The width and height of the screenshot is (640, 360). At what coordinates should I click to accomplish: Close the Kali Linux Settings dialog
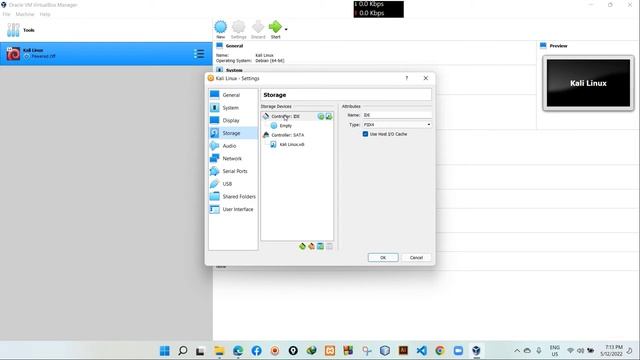[426, 78]
